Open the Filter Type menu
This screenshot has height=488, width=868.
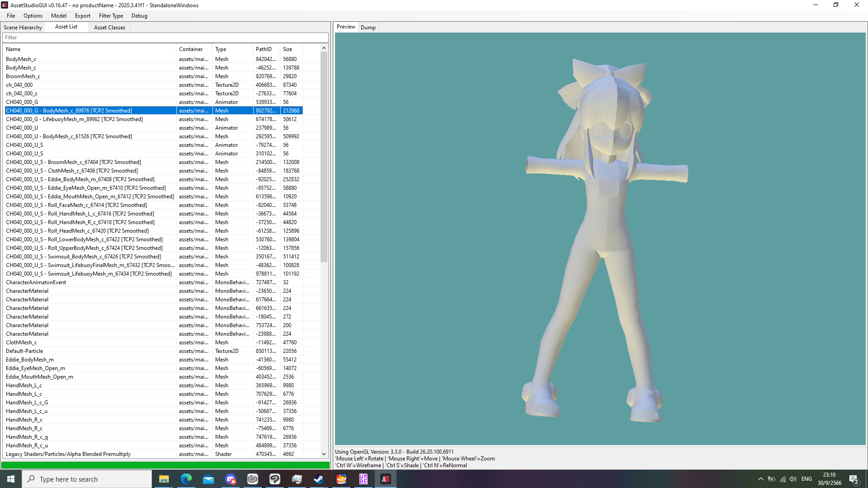(x=111, y=16)
